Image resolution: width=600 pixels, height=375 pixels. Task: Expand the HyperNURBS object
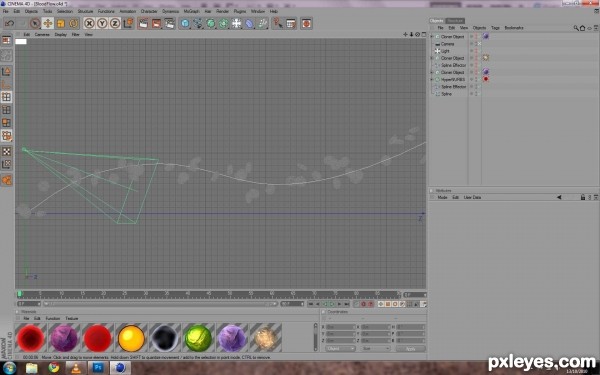point(432,80)
